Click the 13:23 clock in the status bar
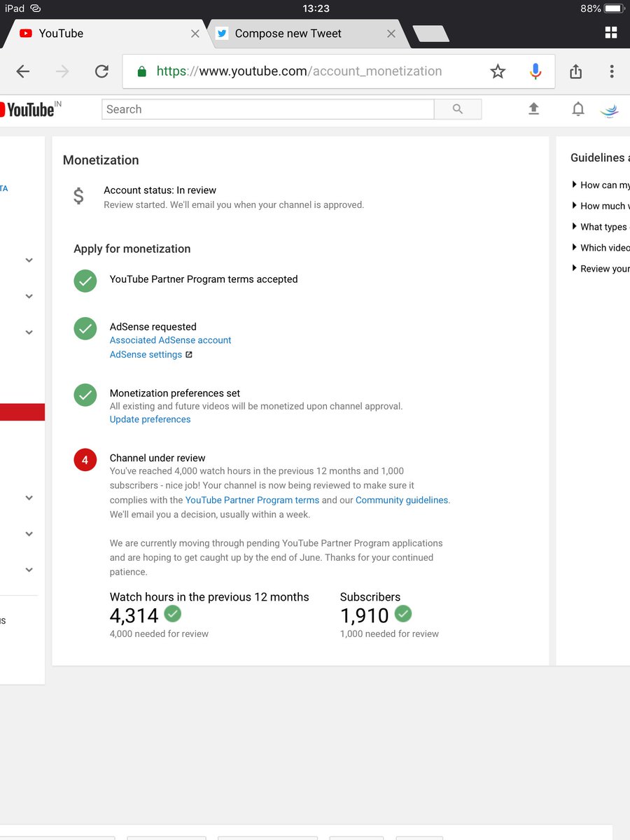 [316, 8]
